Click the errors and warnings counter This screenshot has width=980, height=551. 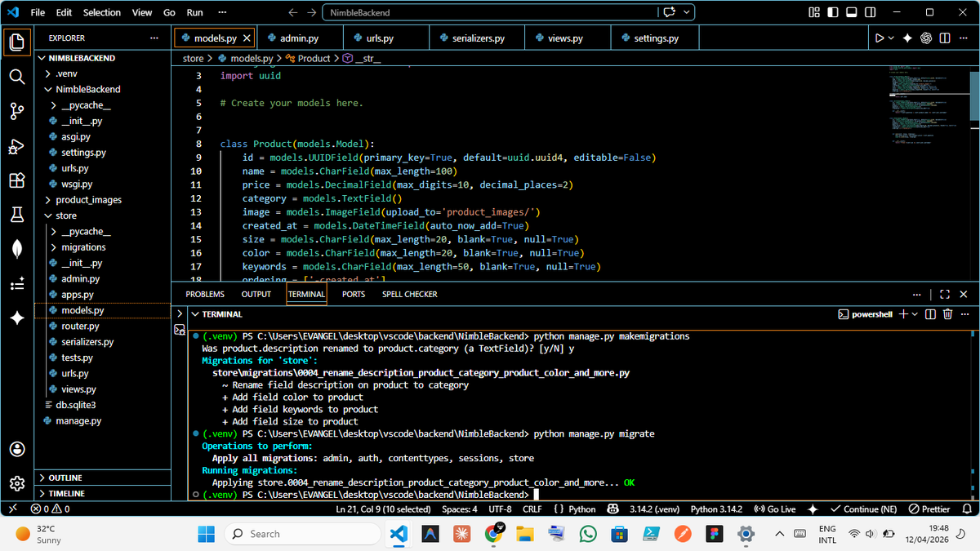click(x=50, y=509)
